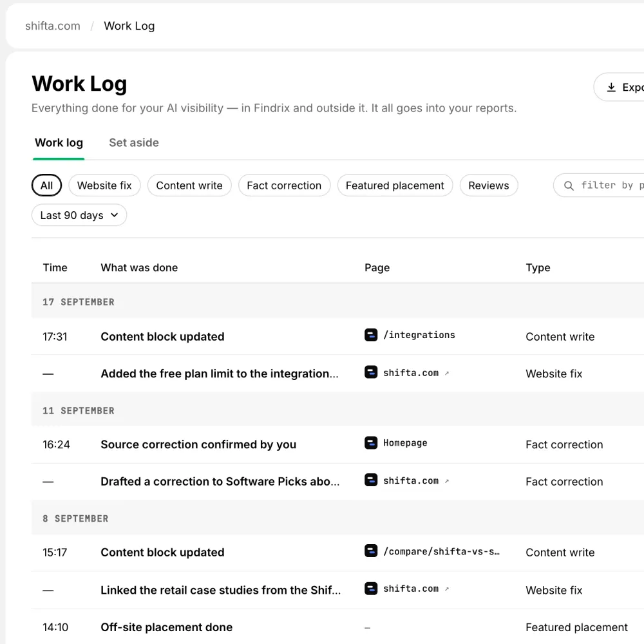Click the Export button
This screenshot has height=644, width=644.
619,87
